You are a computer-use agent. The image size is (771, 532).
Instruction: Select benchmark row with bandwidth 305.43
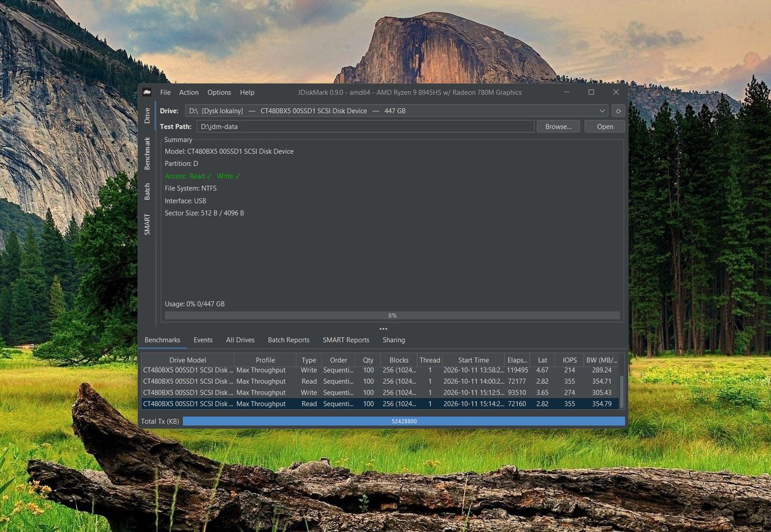[x=380, y=392]
